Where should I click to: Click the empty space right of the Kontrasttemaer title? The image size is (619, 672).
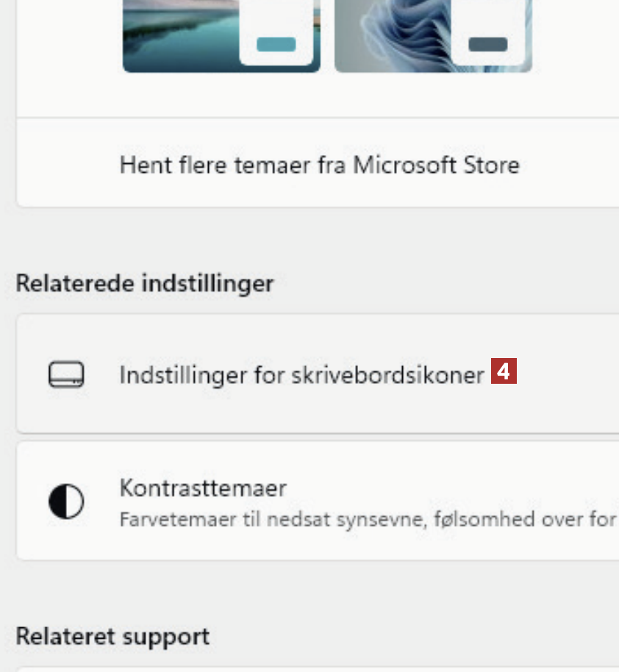441,487
